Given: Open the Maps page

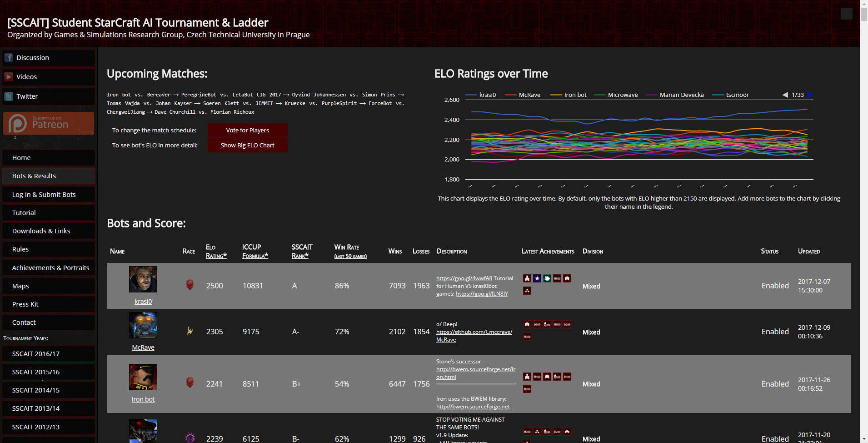Looking at the screenshot, I should pos(49,286).
